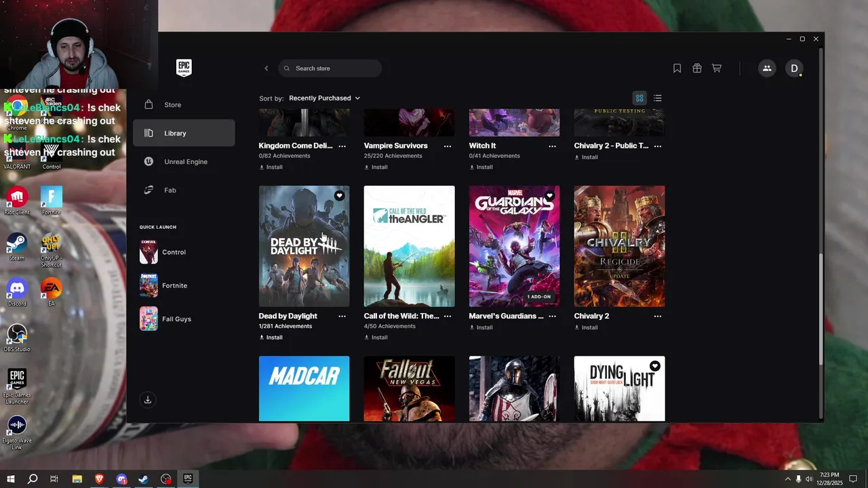
Task: Open the downloads icon in sidebar
Action: (x=148, y=400)
